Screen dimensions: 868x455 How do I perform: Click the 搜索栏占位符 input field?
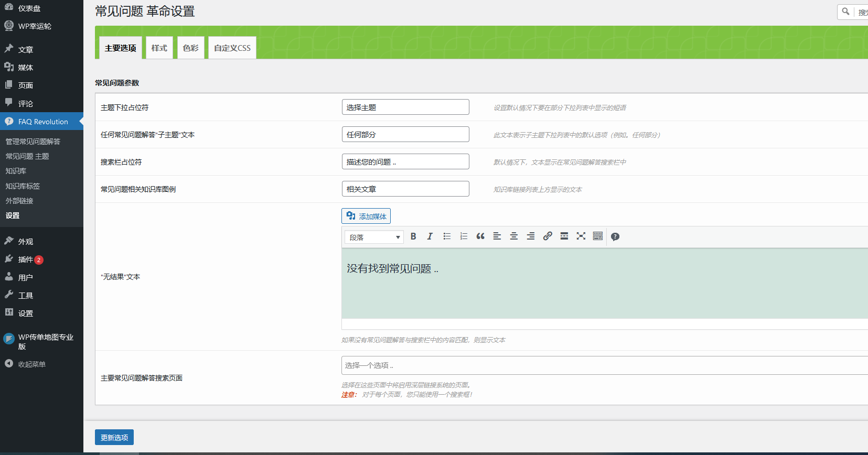[x=405, y=162]
